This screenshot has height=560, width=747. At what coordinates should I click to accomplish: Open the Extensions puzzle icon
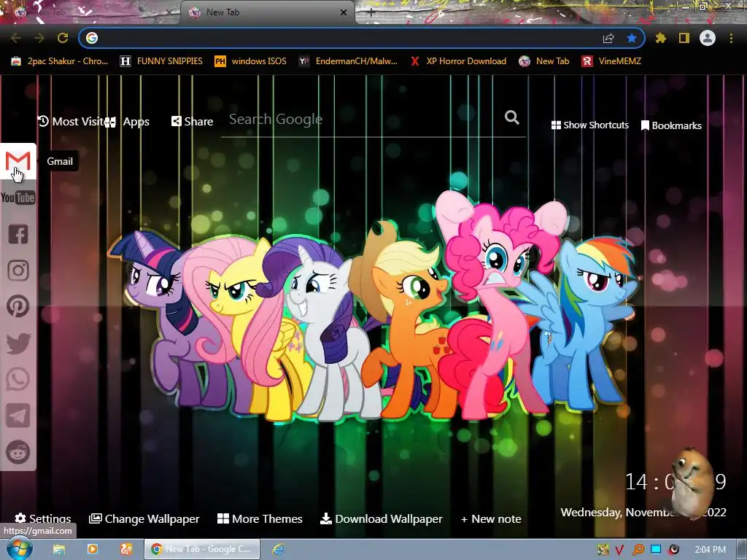(x=660, y=38)
